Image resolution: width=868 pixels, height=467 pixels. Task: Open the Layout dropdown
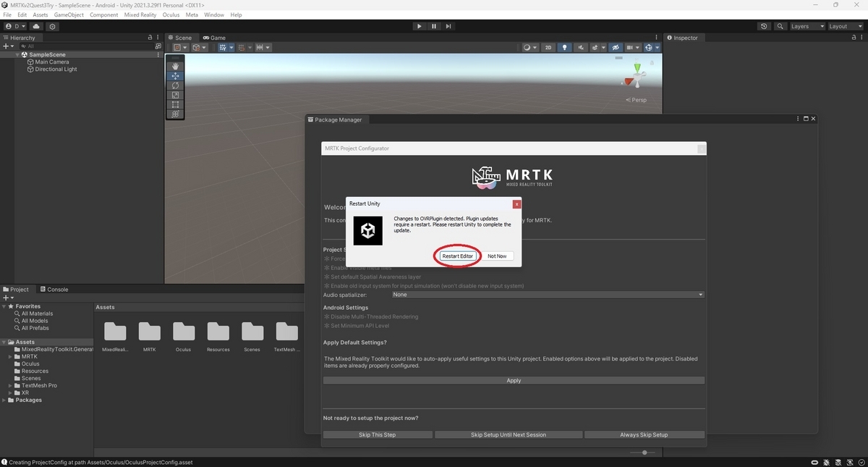[845, 26]
